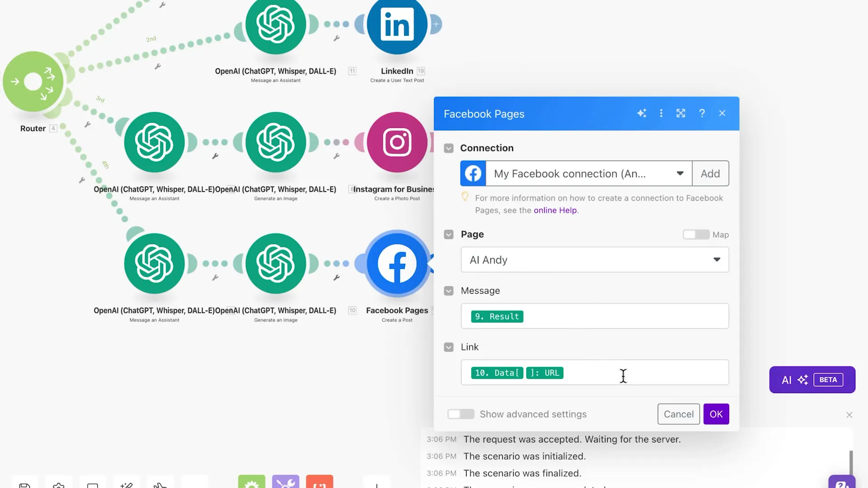Click inside the Message input field
The height and width of the screenshot is (488, 868).
595,316
